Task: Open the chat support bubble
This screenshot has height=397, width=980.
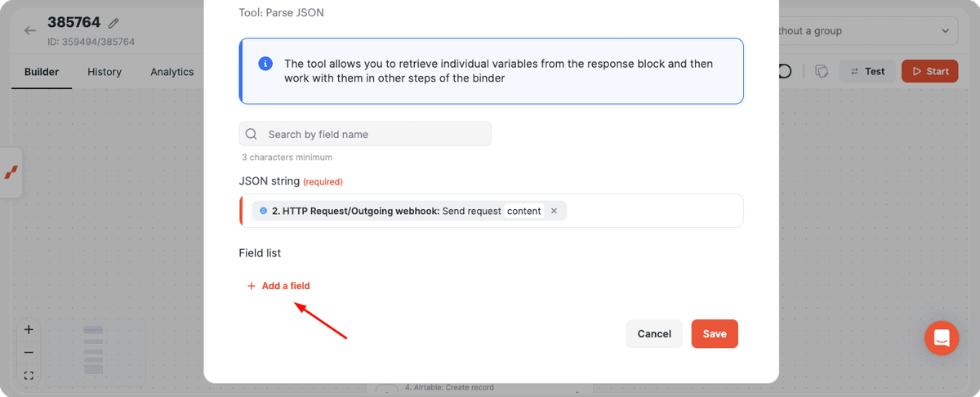Action: tap(942, 337)
